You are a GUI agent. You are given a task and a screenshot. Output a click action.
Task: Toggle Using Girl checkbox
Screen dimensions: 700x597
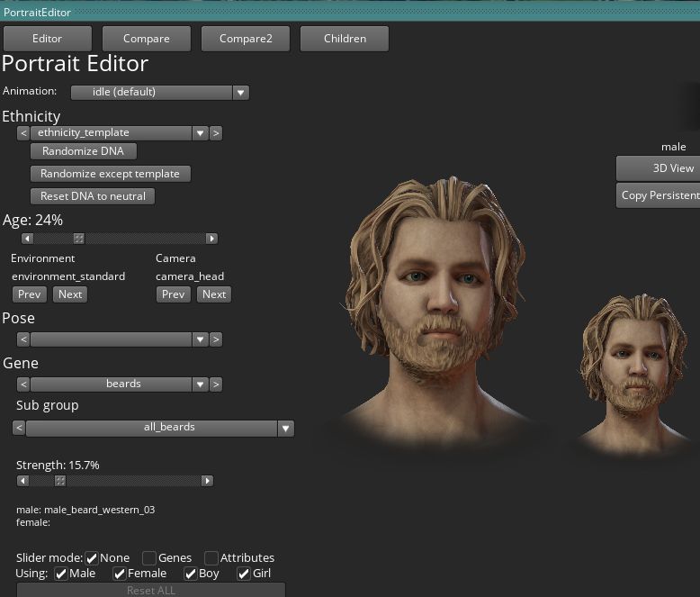pyautogui.click(x=244, y=574)
